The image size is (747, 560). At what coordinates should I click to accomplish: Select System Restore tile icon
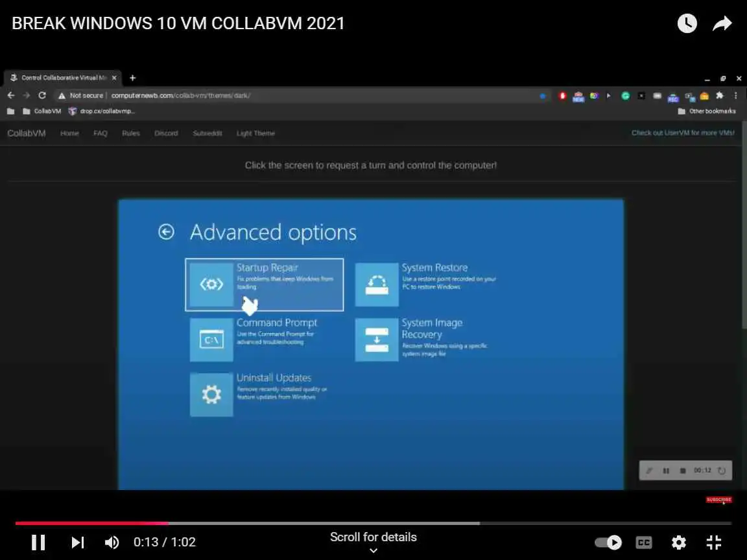[377, 285]
